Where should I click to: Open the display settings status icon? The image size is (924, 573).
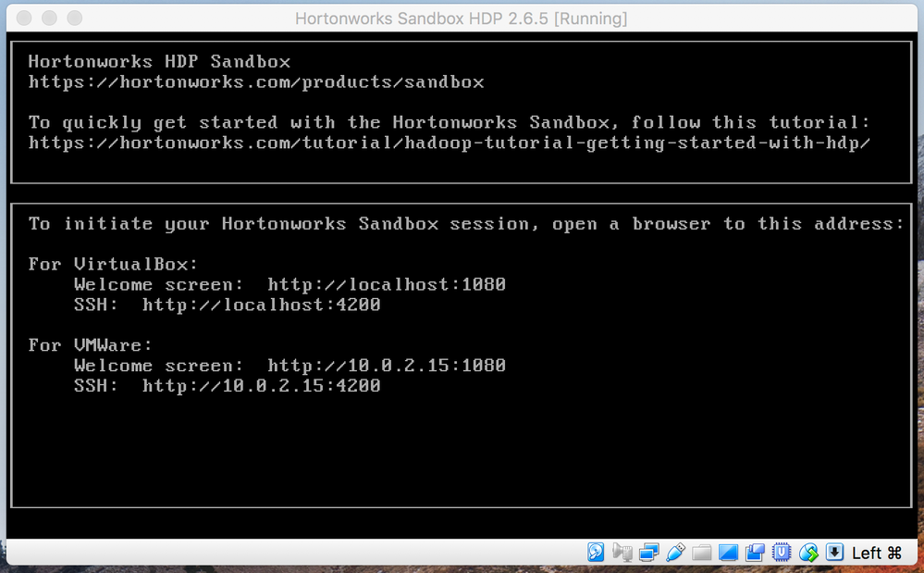(x=728, y=553)
